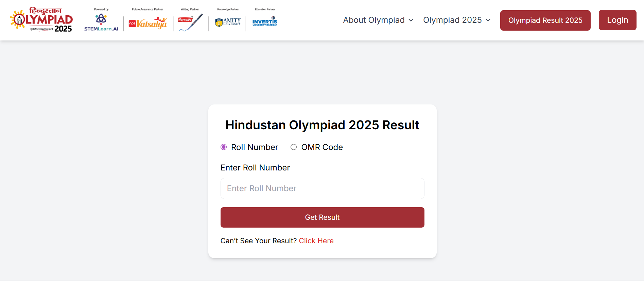
Task: Click chevron arrow beside About Olympiad
Action: 411,20
